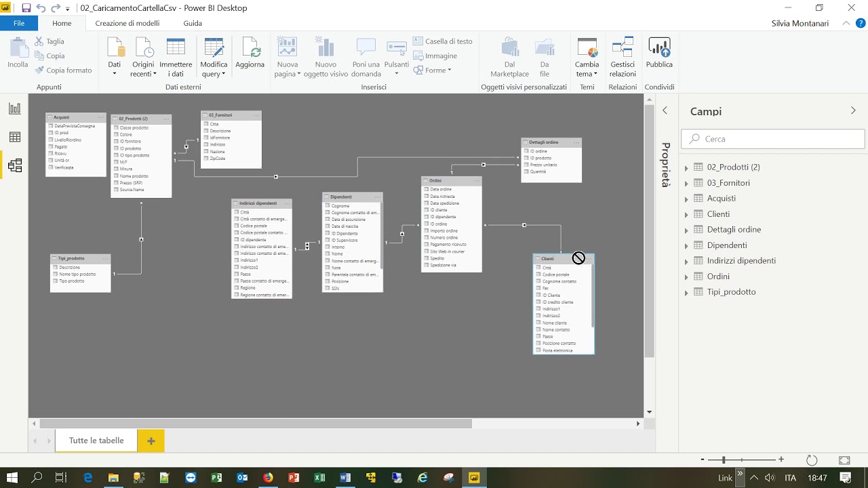Open Creazione di modelli tab
The height and width of the screenshot is (488, 868).
(x=127, y=23)
